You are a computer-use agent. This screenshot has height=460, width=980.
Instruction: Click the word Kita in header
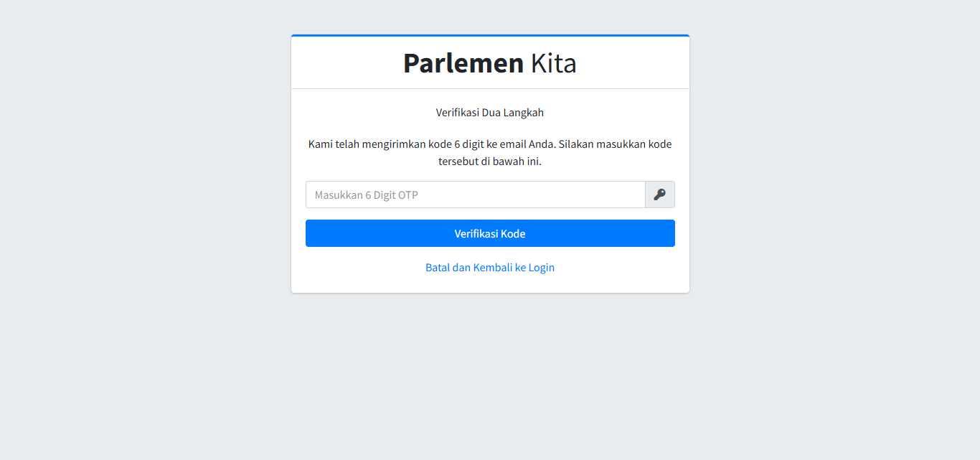click(553, 63)
